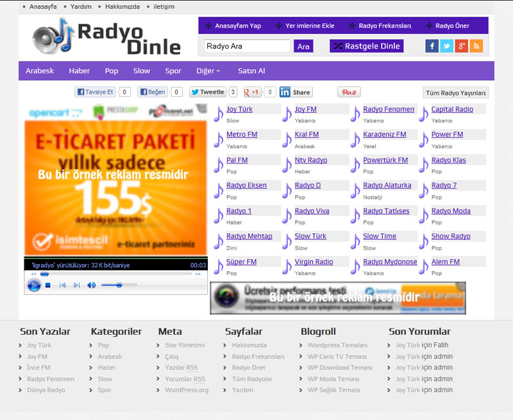This screenshot has height=420, width=513.
Task: Click the player seek progress bar
Action: (x=116, y=274)
